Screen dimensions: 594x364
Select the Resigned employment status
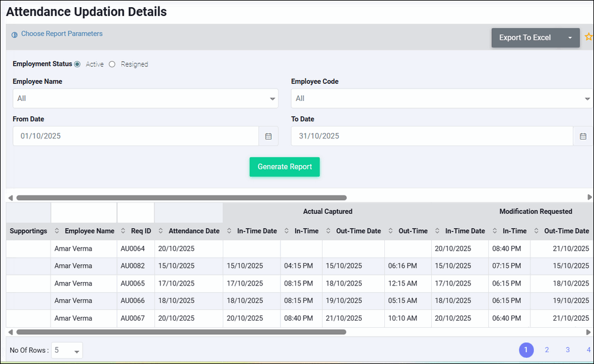pos(112,64)
